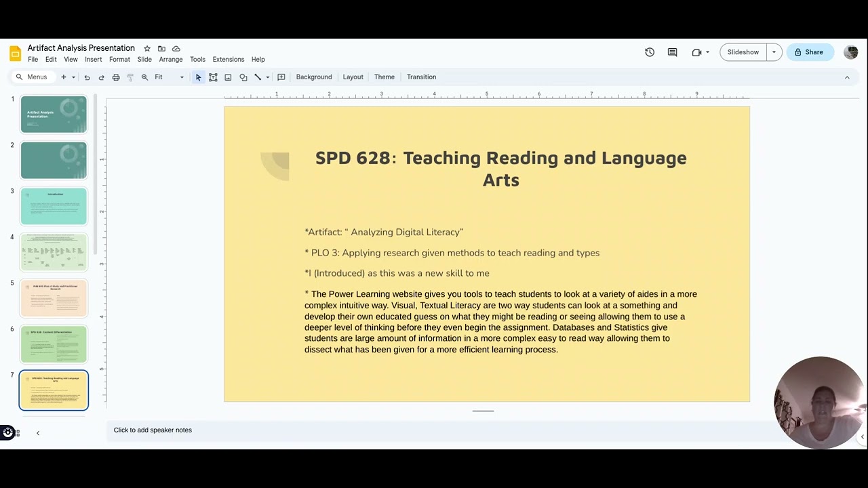Expand new slide layout dropdown arrow
This screenshot has height=488, width=868.
point(73,77)
